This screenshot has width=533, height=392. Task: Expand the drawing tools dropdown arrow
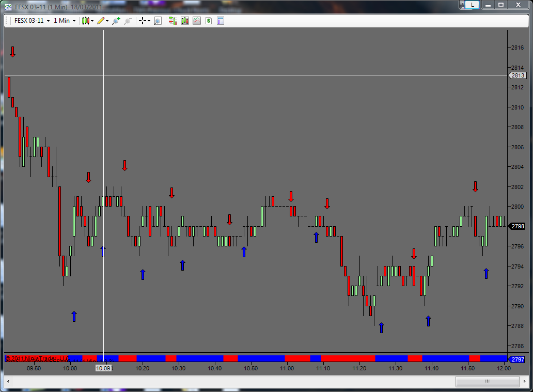[107, 21]
